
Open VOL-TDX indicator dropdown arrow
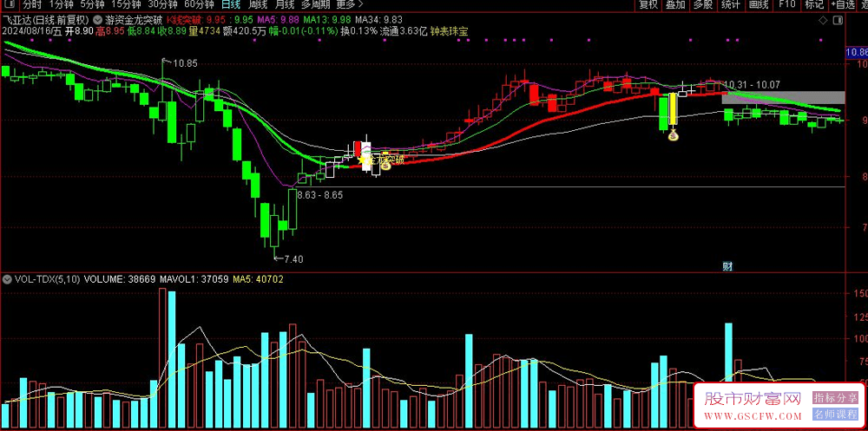tap(7, 279)
